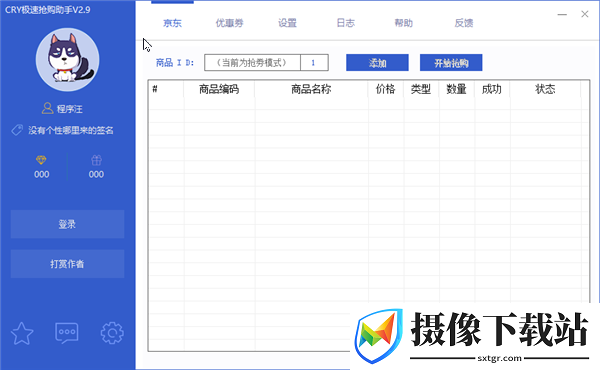Start purchasing with 开始抢购 button

(x=451, y=62)
